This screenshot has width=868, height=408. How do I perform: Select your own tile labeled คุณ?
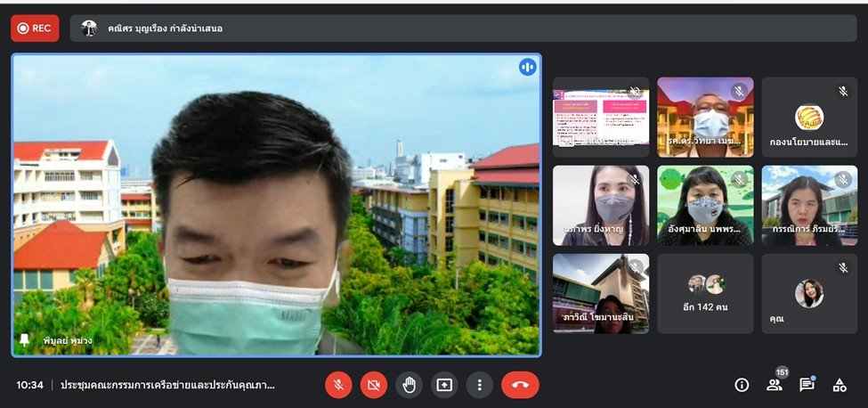click(x=809, y=294)
